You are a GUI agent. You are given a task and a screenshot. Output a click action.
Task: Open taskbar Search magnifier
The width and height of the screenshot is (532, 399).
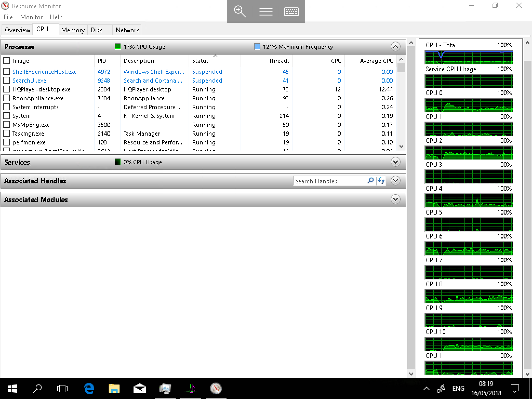coord(37,389)
